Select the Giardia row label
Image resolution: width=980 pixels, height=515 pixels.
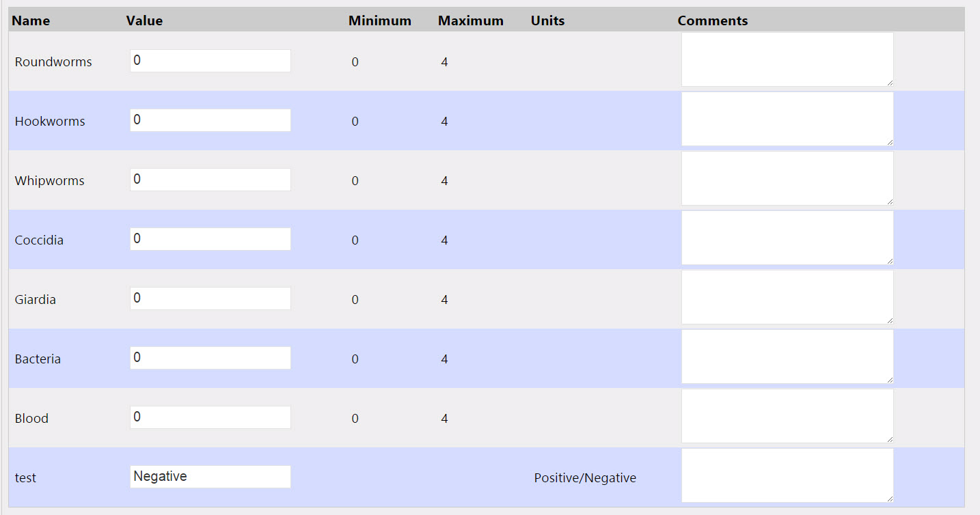[36, 300]
